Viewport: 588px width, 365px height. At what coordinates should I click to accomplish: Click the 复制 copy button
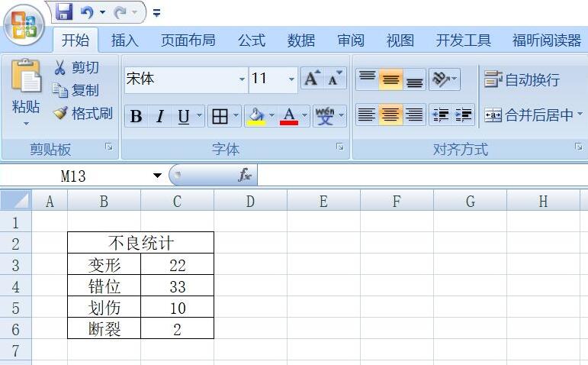pos(76,90)
